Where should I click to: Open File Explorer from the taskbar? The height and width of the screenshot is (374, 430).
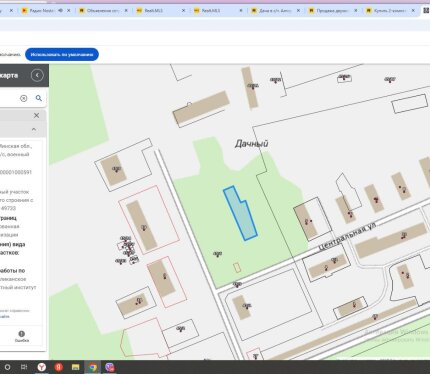point(76,367)
